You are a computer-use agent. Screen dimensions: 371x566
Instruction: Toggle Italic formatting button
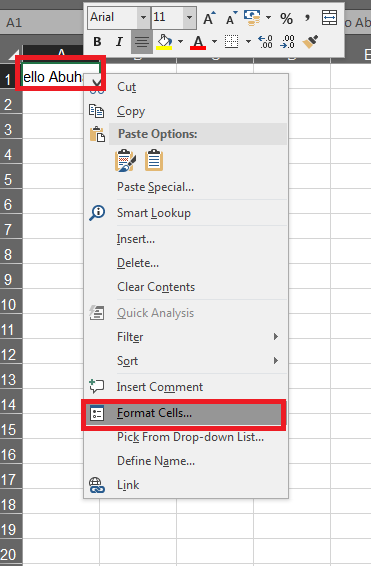119,42
